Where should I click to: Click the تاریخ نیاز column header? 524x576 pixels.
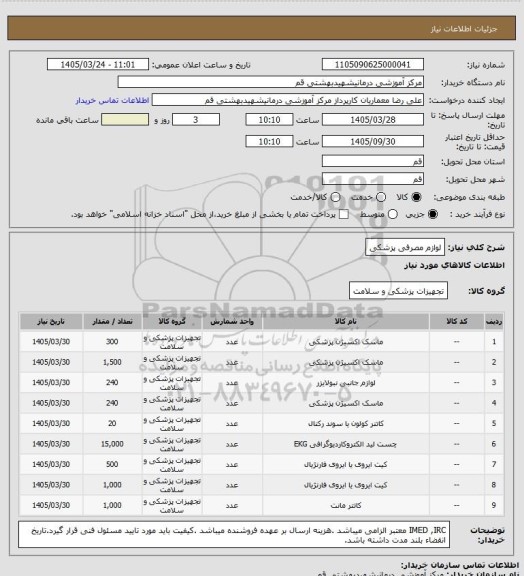51,321
